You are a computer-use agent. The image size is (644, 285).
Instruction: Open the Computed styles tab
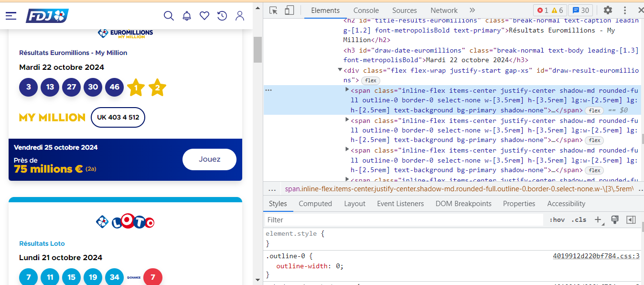pos(315,204)
